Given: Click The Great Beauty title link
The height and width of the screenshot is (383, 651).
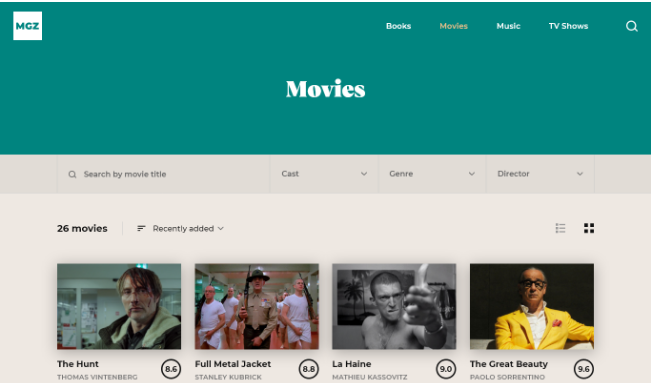Looking at the screenshot, I should click(509, 364).
